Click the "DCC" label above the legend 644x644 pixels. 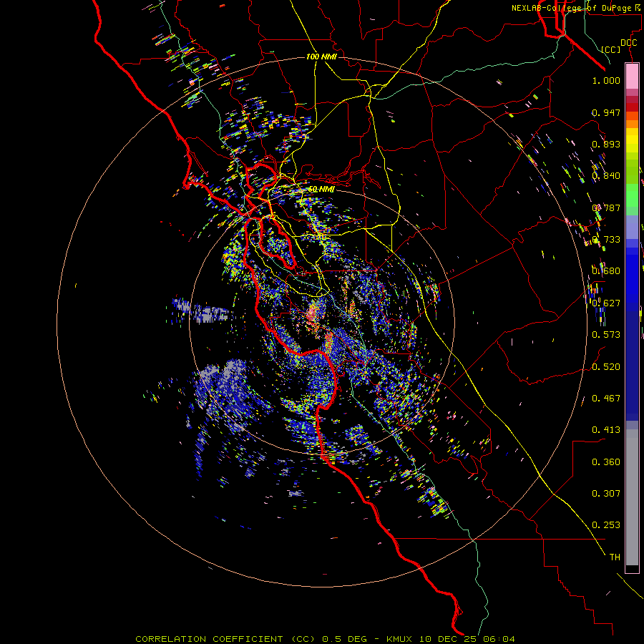point(628,43)
